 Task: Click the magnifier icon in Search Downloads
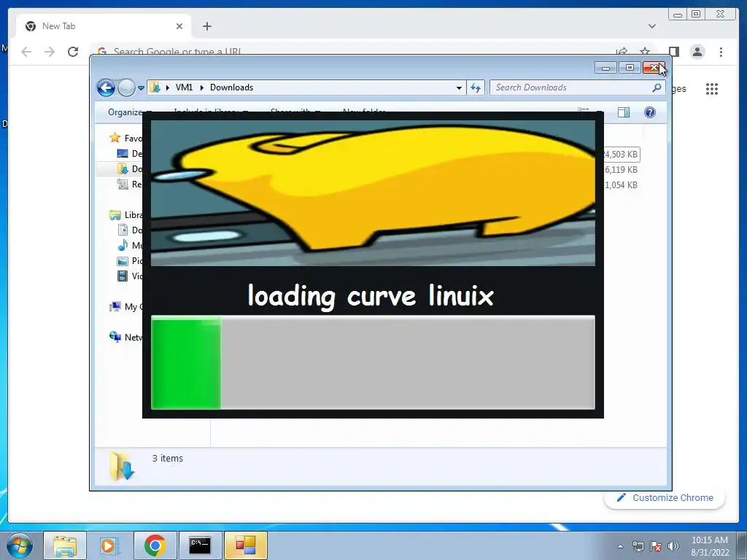(x=657, y=87)
